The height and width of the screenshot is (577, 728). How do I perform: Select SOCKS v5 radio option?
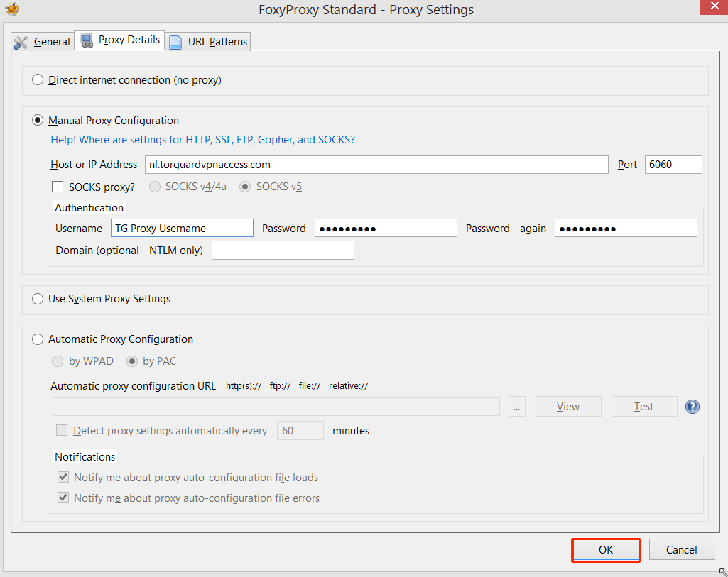(245, 187)
